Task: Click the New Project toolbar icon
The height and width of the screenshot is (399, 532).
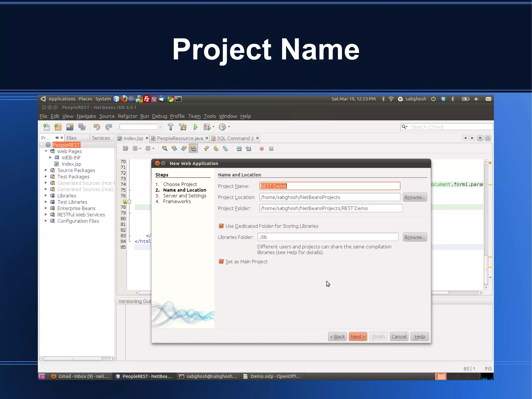Action: pyautogui.click(x=58, y=127)
